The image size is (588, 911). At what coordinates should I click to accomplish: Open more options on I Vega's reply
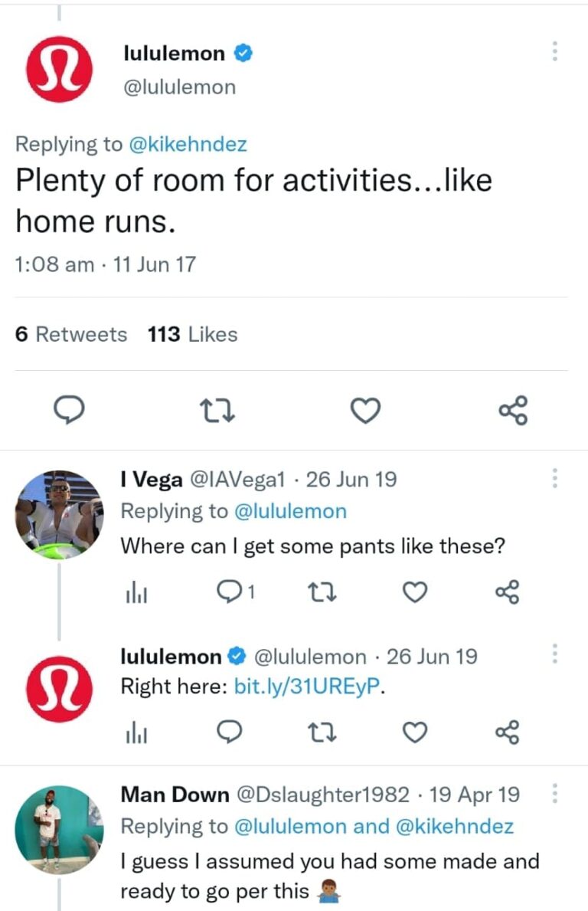pos(555,479)
